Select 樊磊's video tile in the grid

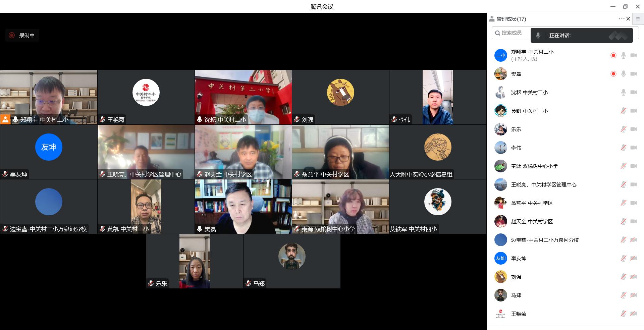pyautogui.click(x=243, y=206)
